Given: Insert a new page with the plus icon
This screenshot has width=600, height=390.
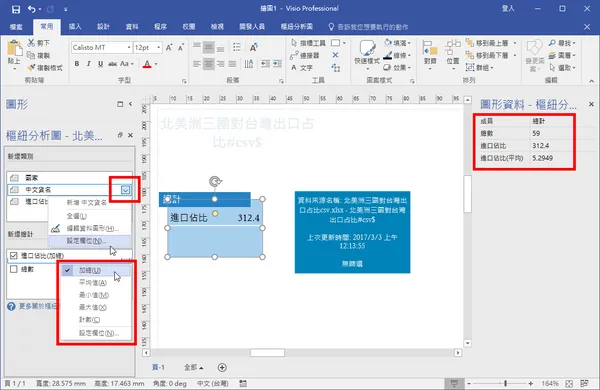Looking at the screenshot, I should (222, 367).
